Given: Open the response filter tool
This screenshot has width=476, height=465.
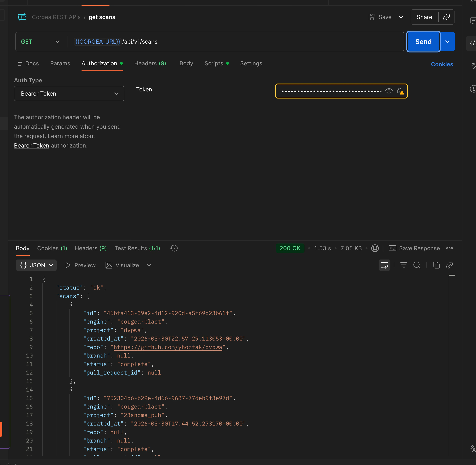Looking at the screenshot, I should point(403,265).
